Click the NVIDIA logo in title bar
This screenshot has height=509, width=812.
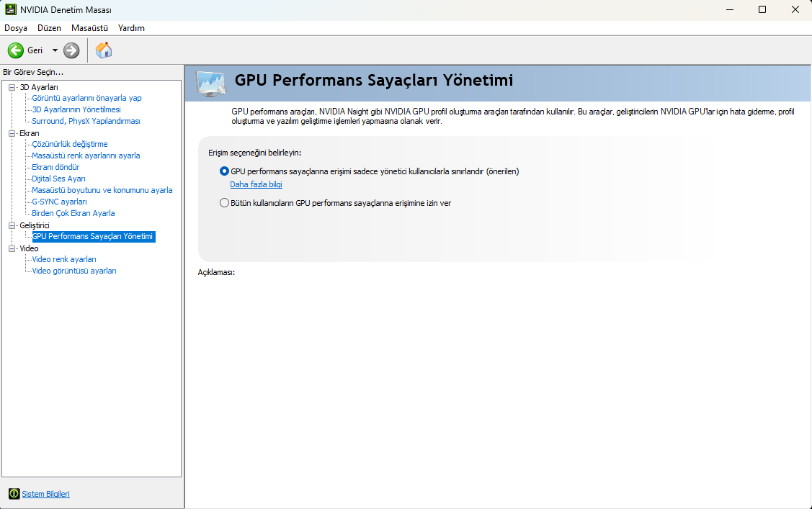click(9, 9)
